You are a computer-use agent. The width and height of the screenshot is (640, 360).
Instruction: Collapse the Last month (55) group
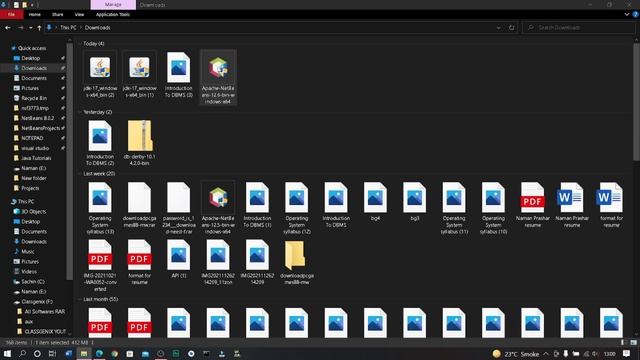[80, 299]
